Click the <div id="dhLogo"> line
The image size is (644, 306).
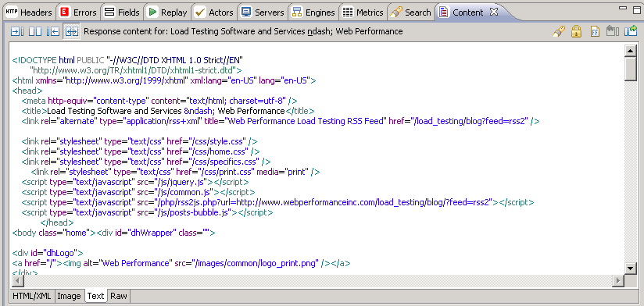48,253
